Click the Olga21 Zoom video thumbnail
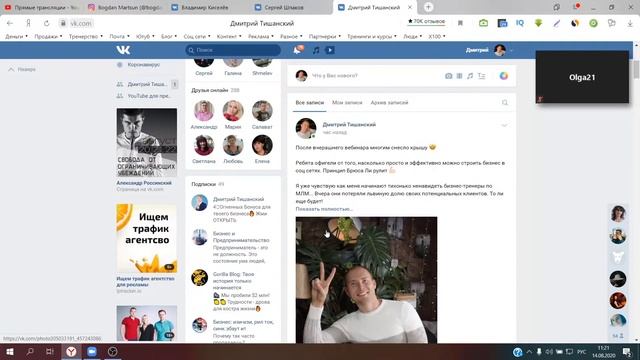 tap(582, 77)
